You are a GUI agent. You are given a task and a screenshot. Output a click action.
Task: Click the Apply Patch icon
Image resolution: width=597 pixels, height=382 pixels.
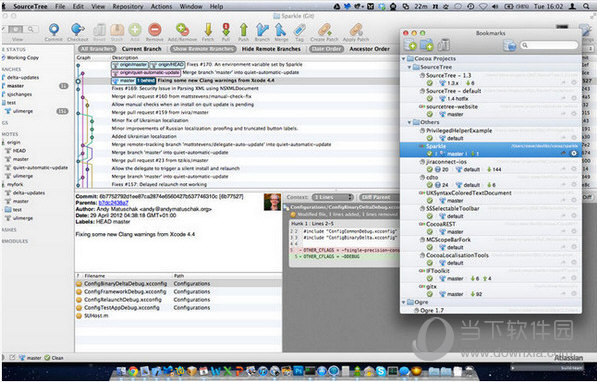coord(356,29)
